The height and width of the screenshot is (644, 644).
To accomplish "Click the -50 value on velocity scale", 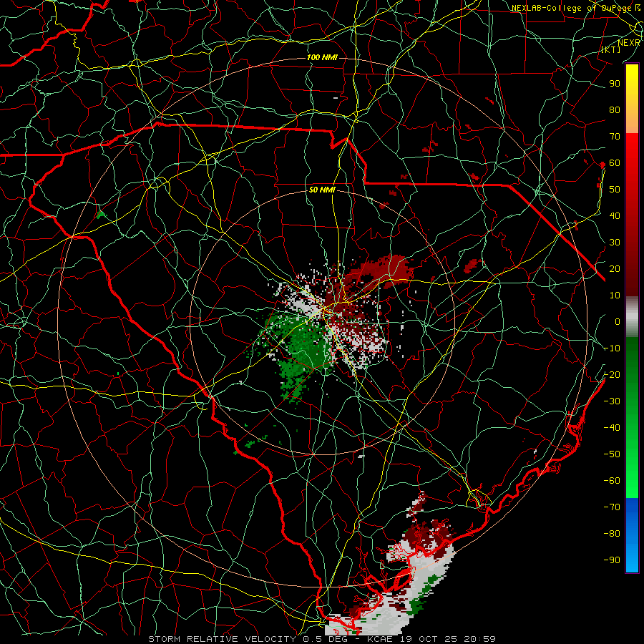I will click(612, 454).
